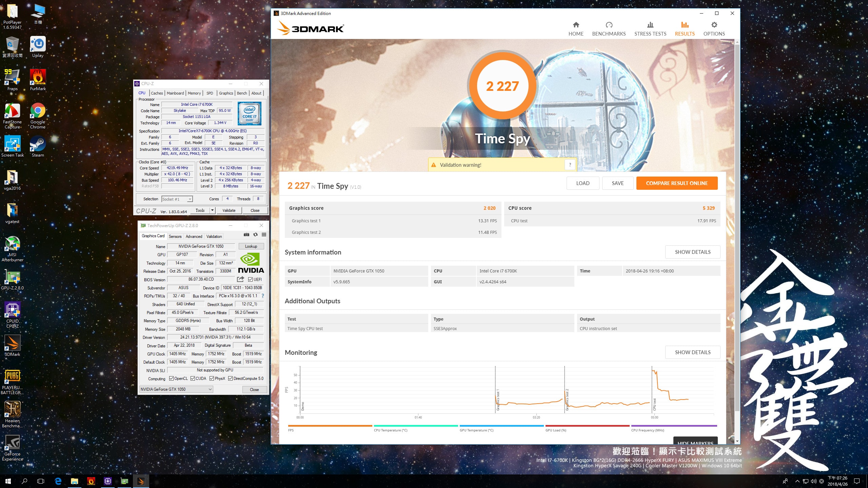The height and width of the screenshot is (488, 868).
Task: Open 3DMark STRESS TESTS section
Action: (x=650, y=29)
